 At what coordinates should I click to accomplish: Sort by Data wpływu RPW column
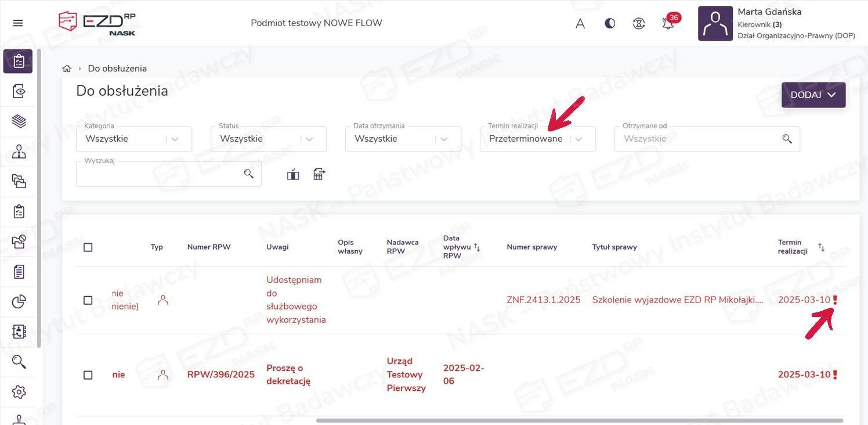(x=477, y=247)
